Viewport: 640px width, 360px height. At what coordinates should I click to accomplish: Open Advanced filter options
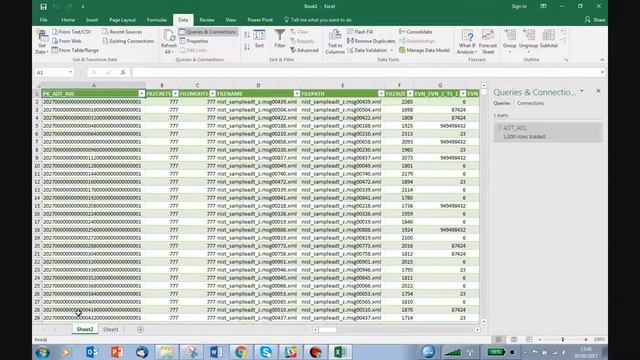[x=304, y=50]
